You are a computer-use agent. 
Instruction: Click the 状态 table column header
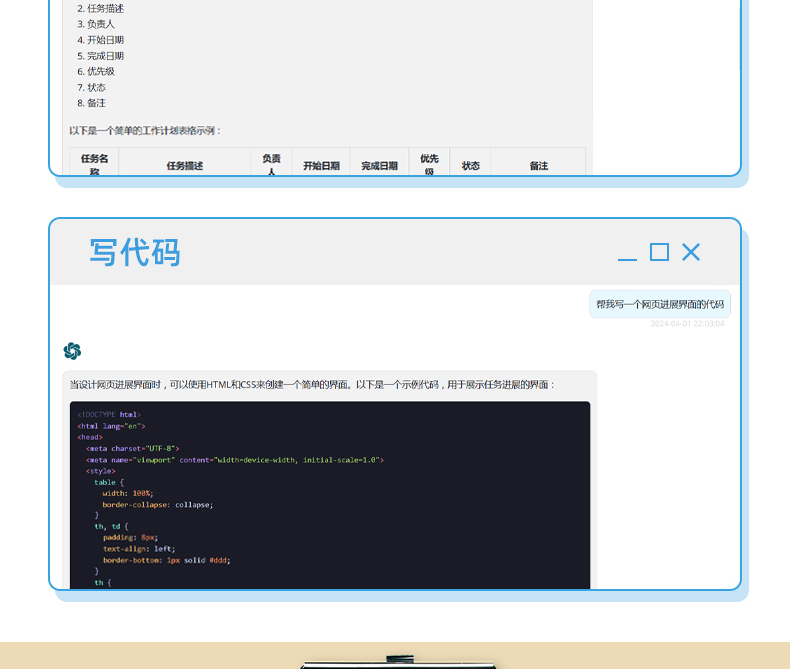tap(470, 166)
